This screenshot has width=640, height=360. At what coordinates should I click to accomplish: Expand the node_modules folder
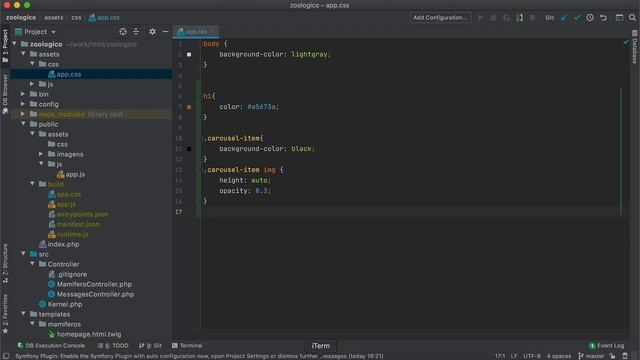[x=23, y=114]
